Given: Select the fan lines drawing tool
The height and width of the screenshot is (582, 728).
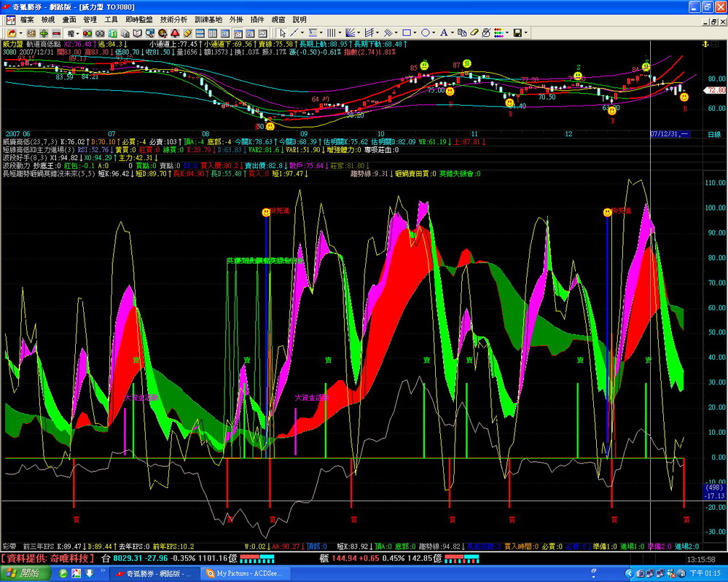Looking at the screenshot, I should (x=350, y=33).
